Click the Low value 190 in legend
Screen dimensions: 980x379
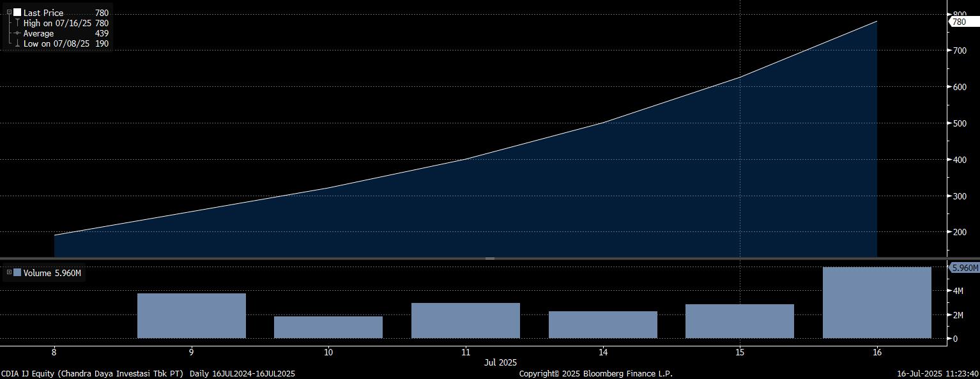pos(102,43)
